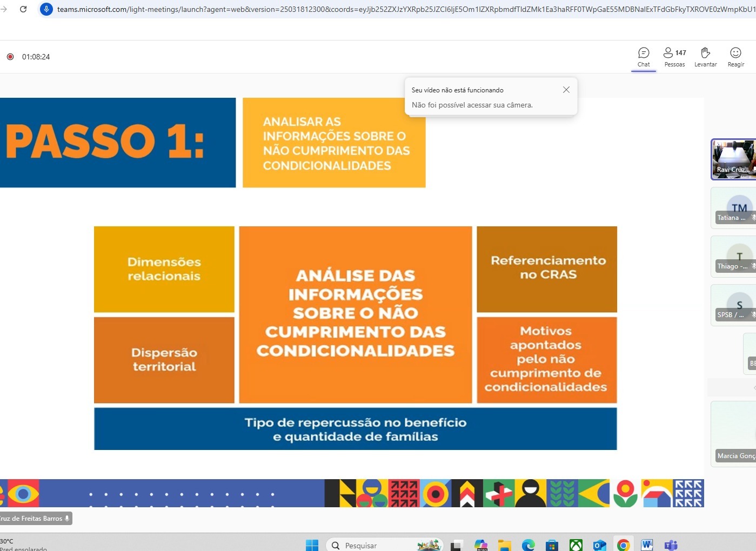Open the Windows Start menu
The height and width of the screenshot is (551, 756).
point(312,545)
